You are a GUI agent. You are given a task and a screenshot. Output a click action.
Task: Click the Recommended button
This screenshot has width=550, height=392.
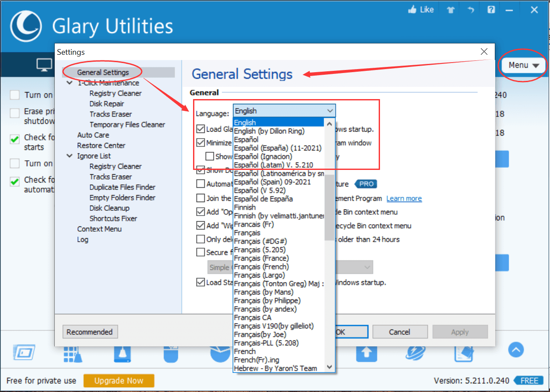pyautogui.click(x=90, y=332)
